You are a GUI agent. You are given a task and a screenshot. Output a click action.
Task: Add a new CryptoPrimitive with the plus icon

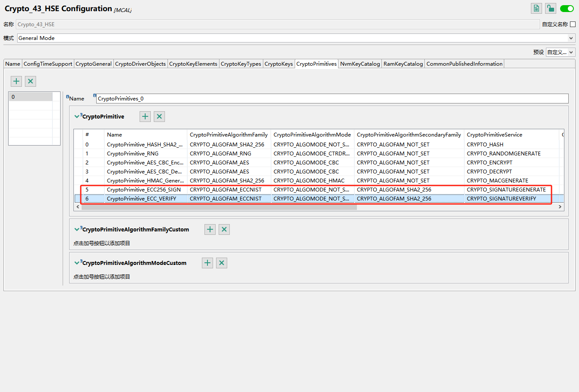pyautogui.click(x=145, y=116)
